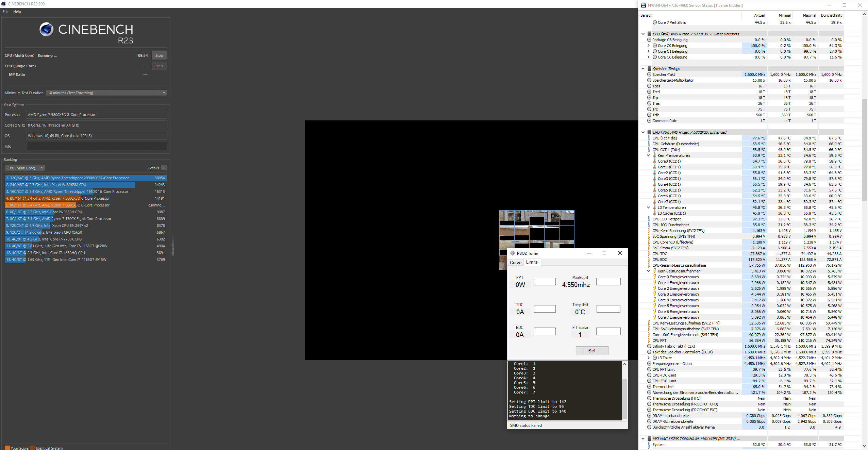Screen dimensions: 868x450
Task: Click circle icon beside Speicher-Takt
Action: (649, 74)
